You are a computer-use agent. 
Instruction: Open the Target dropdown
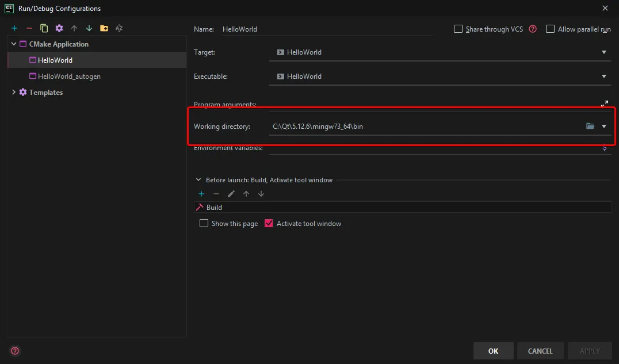point(604,52)
